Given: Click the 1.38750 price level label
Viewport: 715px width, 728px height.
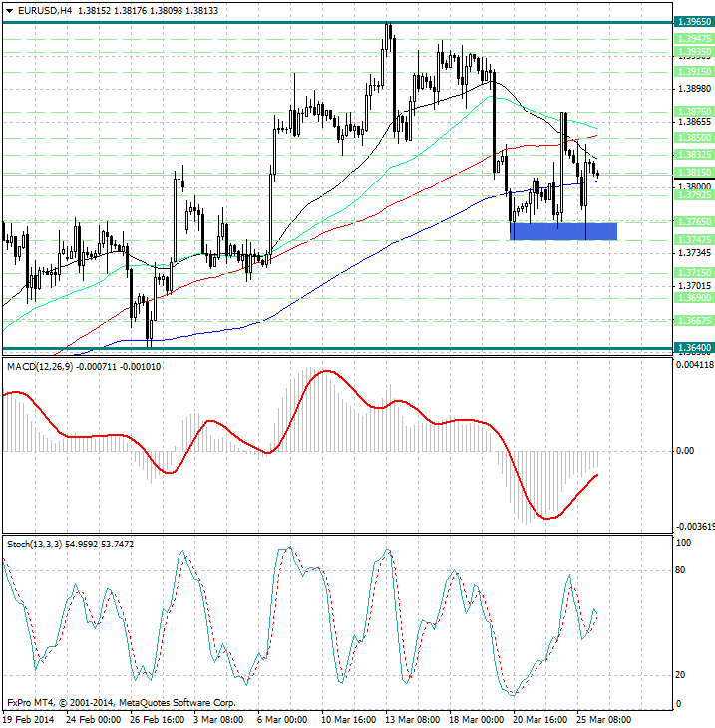Looking at the screenshot, I should pos(694,112).
